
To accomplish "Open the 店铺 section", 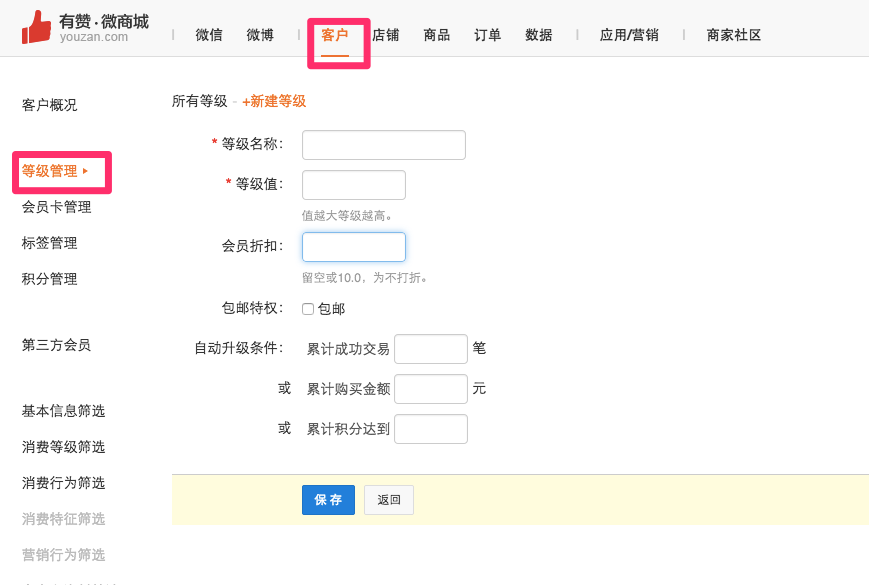I will 386,34.
